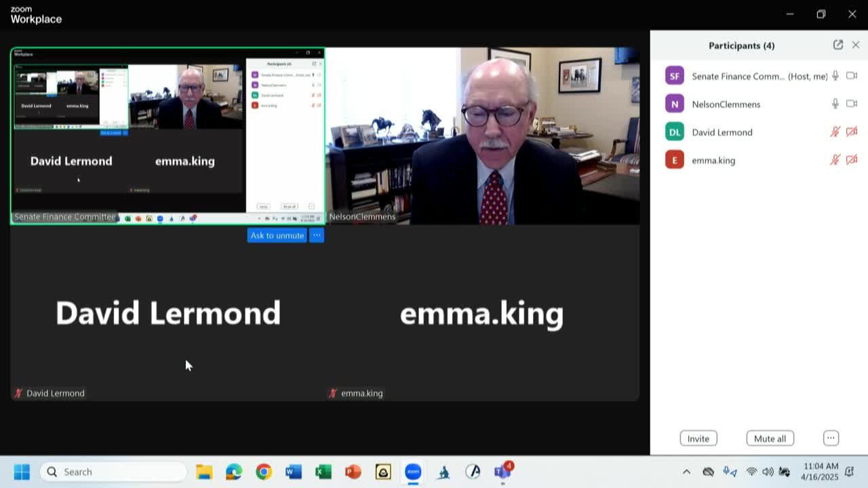Open Windows notifications bell

850,472
